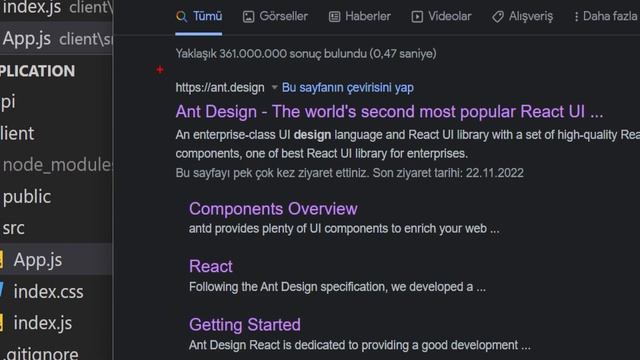
Task: Select App.js in open editors list
Action: tap(56, 39)
